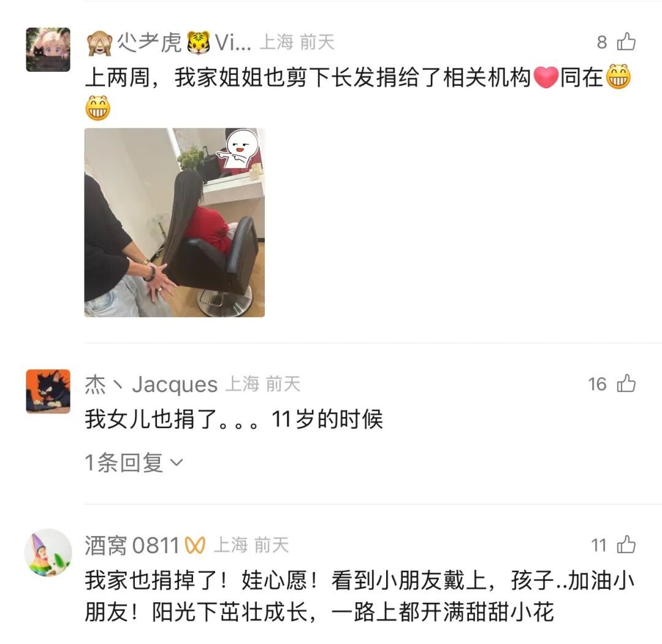Open 杰丶Jacques's orange cat avatar

48,391
